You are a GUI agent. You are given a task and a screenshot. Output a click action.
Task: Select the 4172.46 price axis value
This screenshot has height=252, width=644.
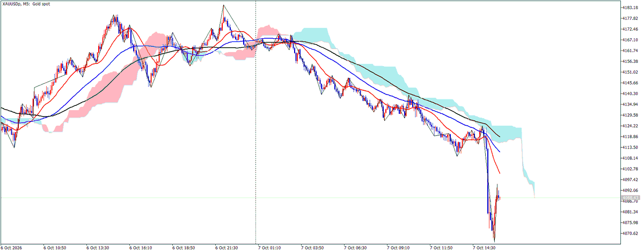[630, 29]
